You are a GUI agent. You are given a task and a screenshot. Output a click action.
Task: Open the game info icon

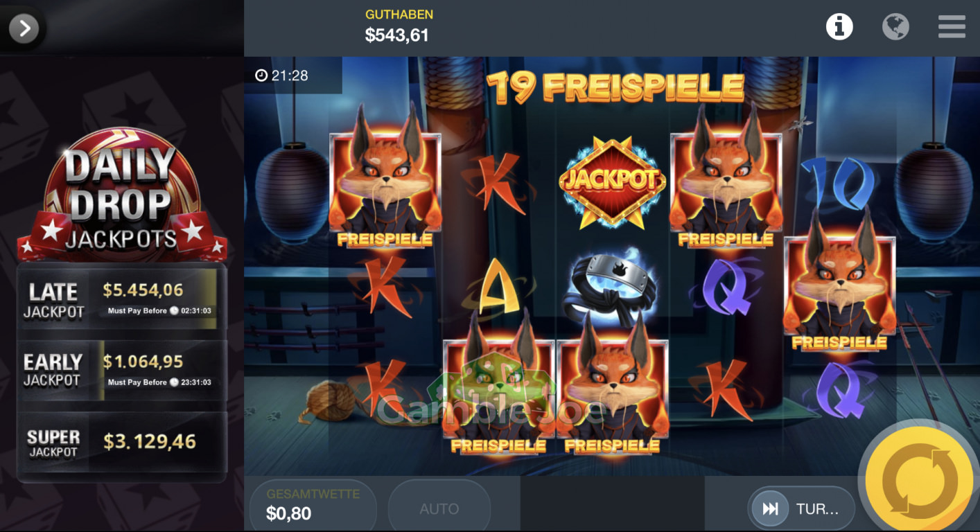839,27
